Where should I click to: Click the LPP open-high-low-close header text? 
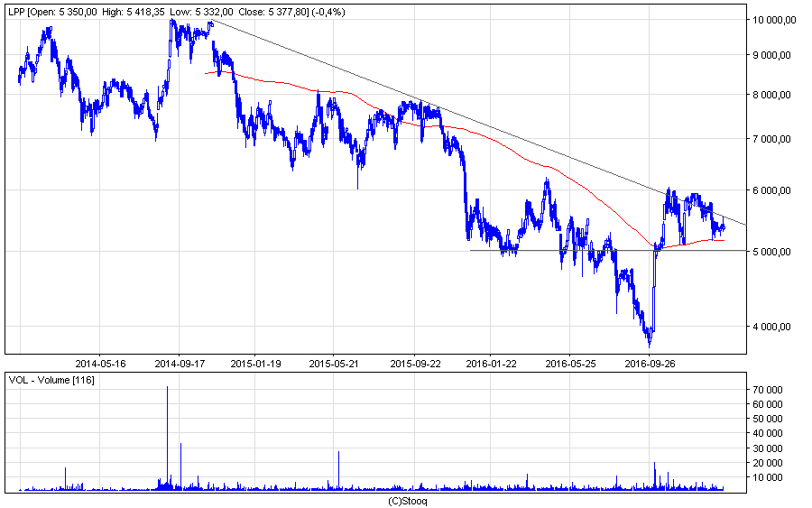pos(177,12)
